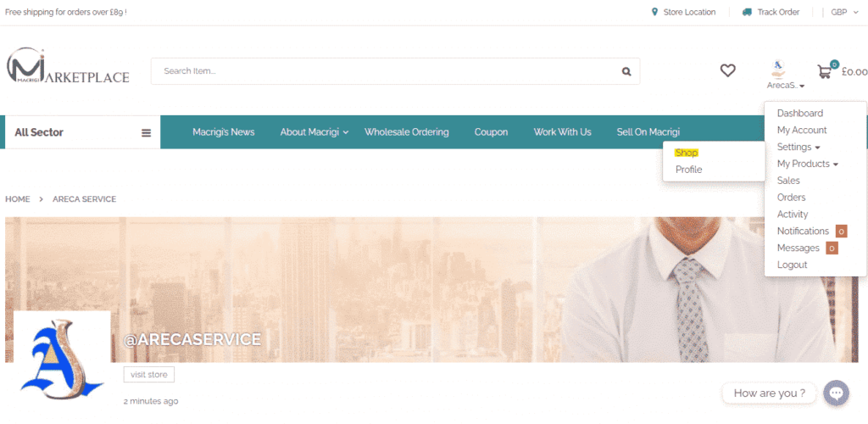The image size is (868, 424).
Task: Click the visit store button
Action: point(149,375)
